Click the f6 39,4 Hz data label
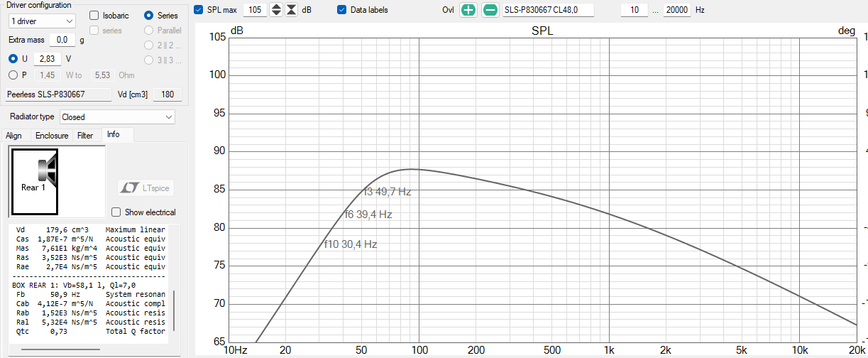Viewport: 868px width, 358px height. [368, 215]
